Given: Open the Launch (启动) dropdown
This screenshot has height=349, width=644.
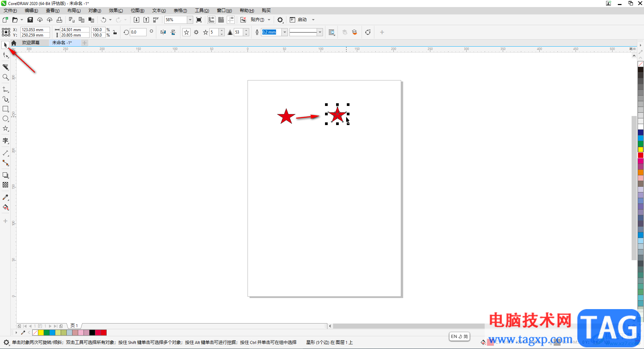Looking at the screenshot, I should pos(313,20).
